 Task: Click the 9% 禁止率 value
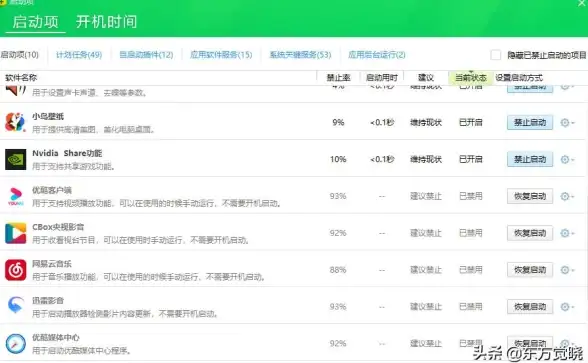[x=338, y=123]
